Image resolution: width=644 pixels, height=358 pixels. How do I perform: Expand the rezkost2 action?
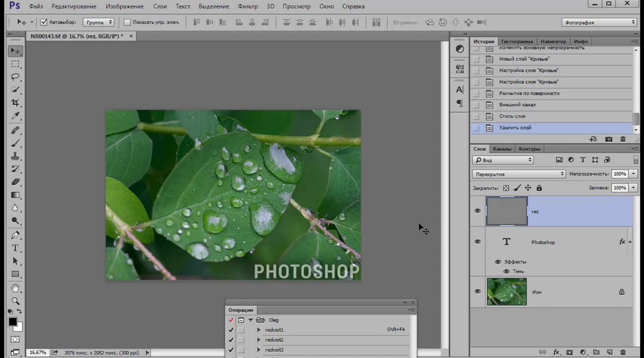[259, 340]
